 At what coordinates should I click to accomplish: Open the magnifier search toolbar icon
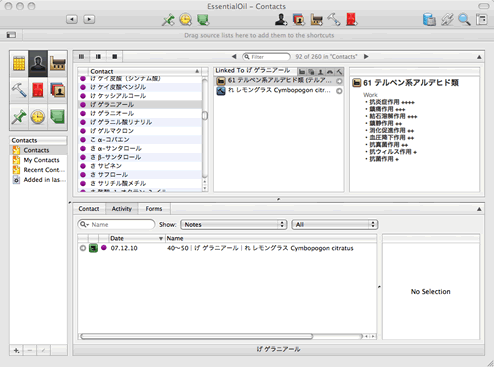(x=464, y=20)
